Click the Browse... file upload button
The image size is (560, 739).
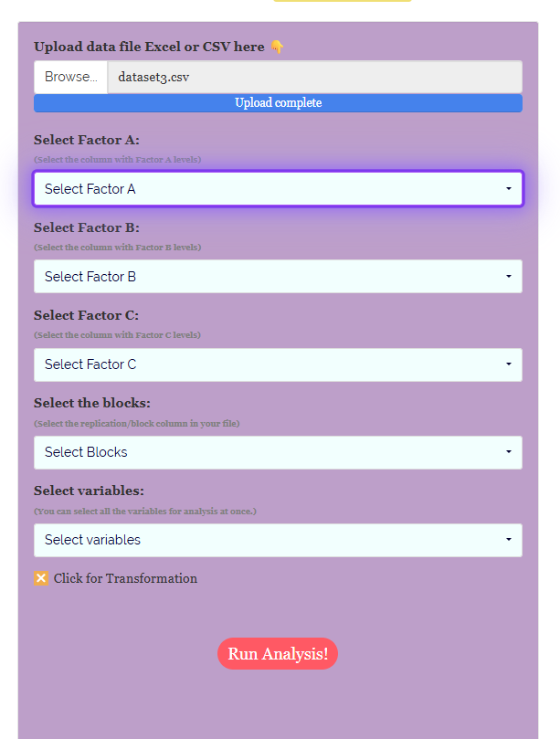(70, 77)
